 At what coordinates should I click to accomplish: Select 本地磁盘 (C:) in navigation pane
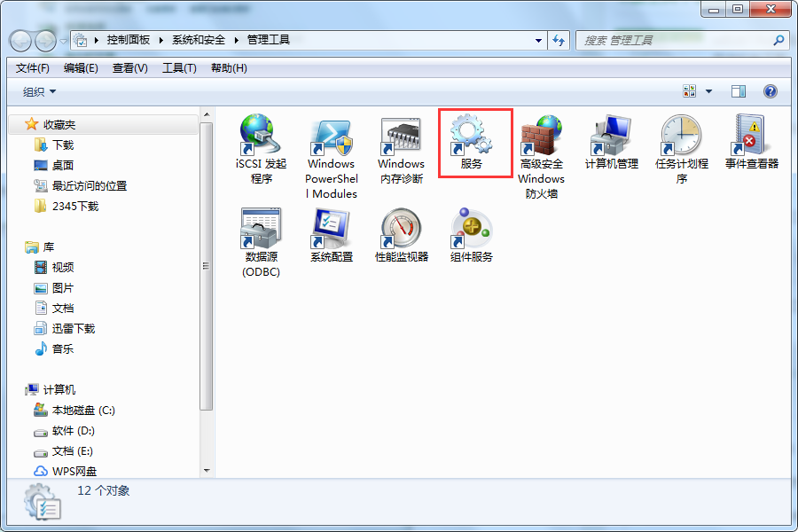[83, 411]
